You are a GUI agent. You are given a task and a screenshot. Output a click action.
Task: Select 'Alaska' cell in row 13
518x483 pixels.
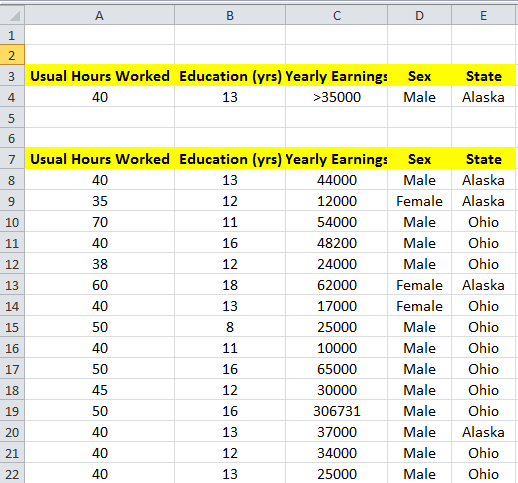(483, 285)
